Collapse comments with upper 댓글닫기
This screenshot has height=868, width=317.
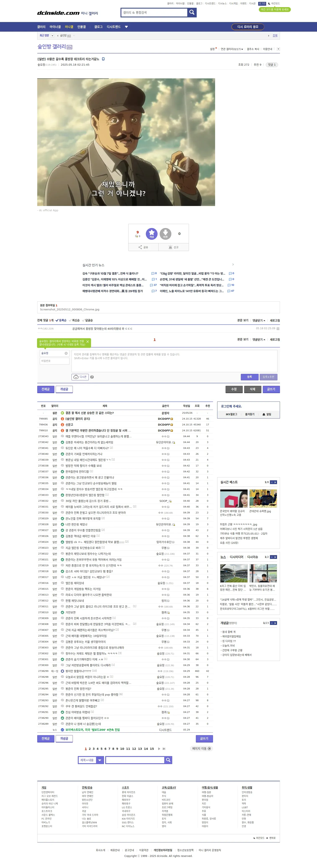tap(259, 320)
